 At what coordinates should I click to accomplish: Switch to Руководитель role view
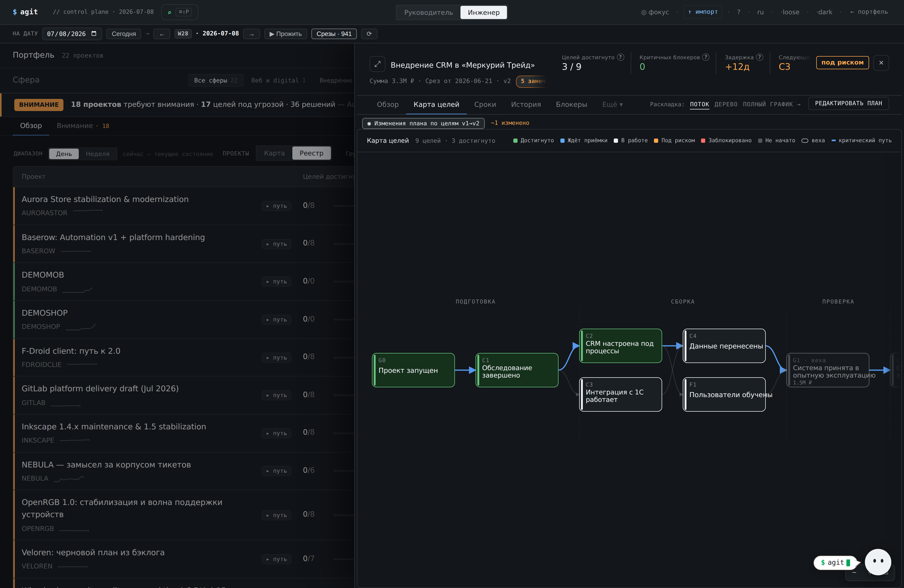coord(428,12)
